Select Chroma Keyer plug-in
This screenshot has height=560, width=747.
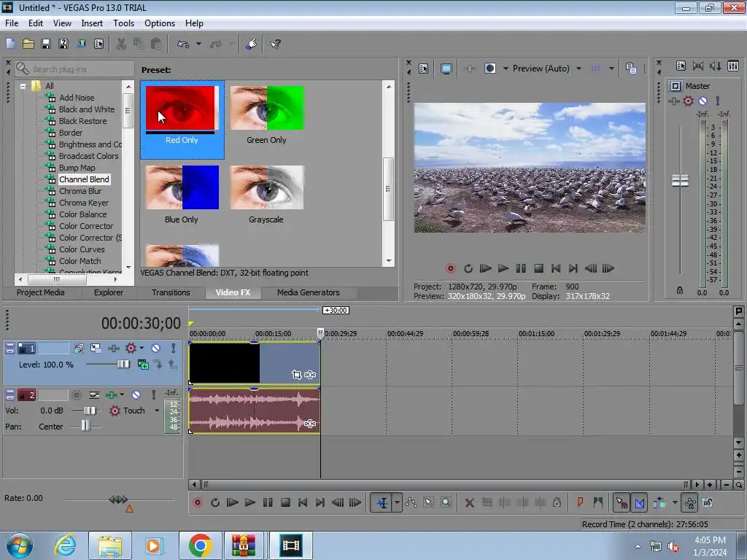(x=83, y=203)
